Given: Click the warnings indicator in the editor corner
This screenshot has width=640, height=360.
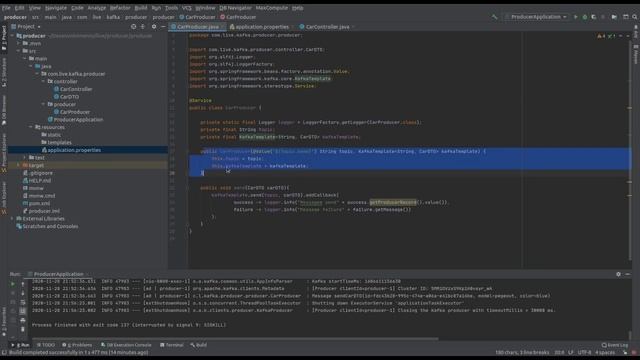Looking at the screenshot, I should [x=601, y=36].
